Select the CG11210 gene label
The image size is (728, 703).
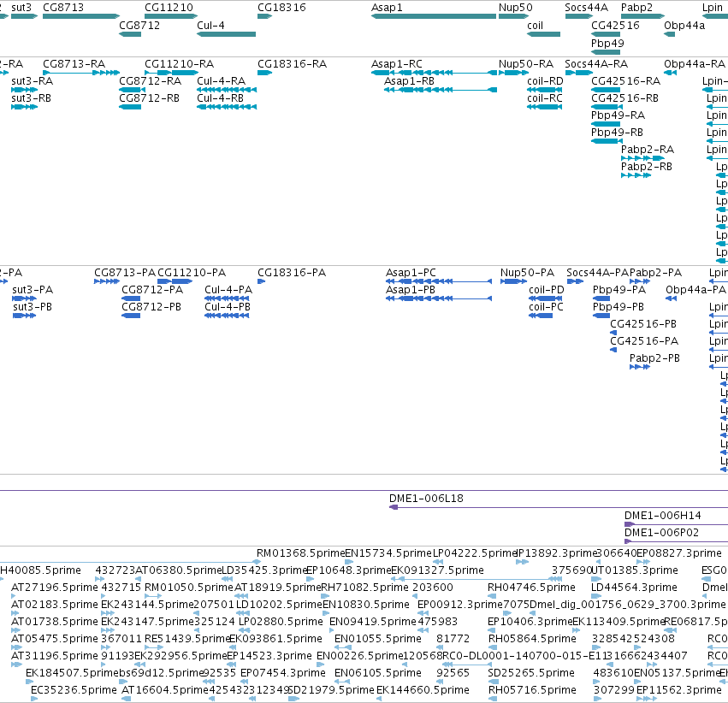coord(169,8)
